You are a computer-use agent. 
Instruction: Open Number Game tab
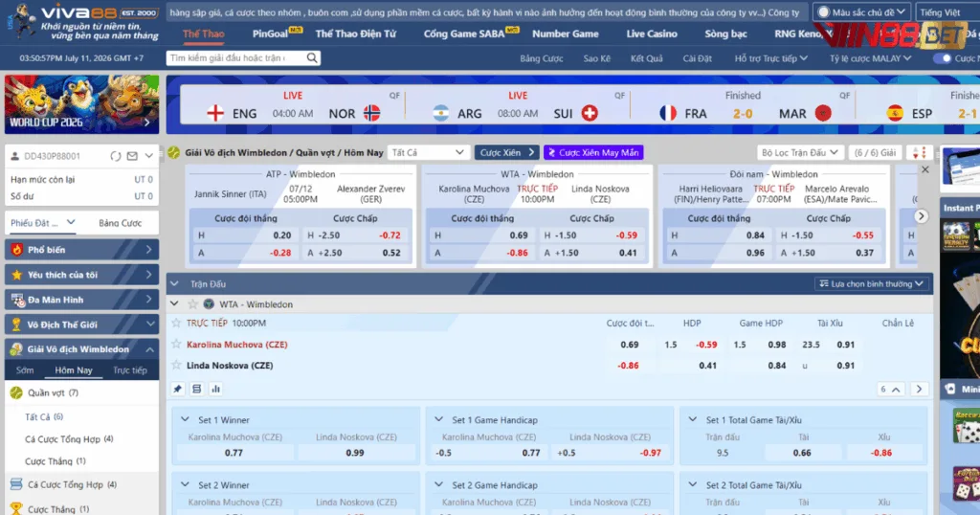(565, 34)
